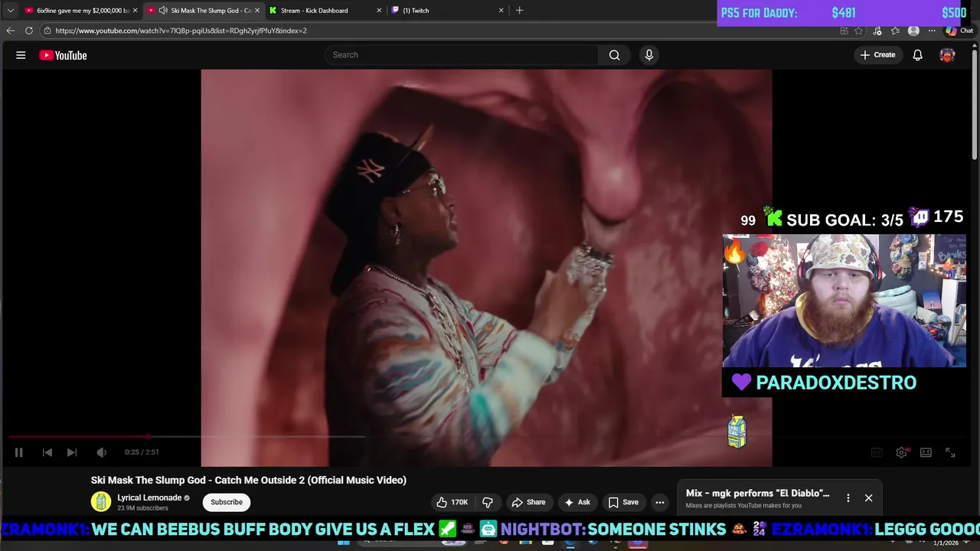Open the Lyrical Lemonade channel name link
Viewport: 980px width, 551px height.
tap(149, 497)
